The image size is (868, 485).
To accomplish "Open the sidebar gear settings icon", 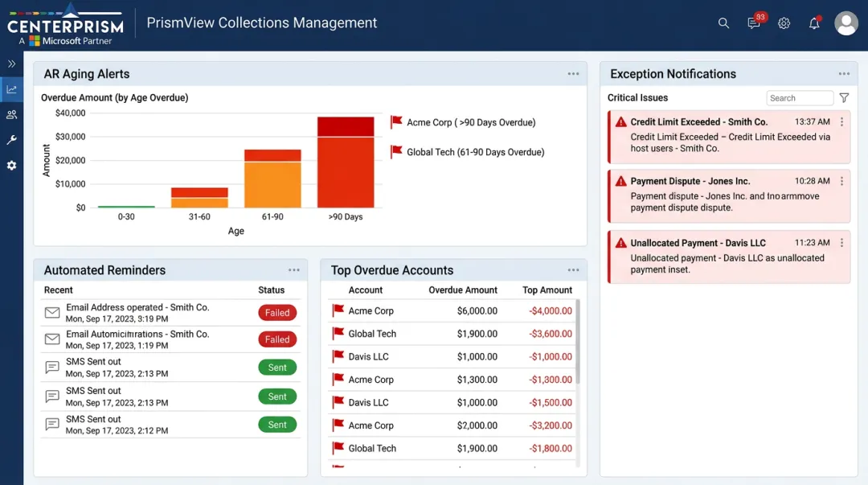I will [11, 165].
